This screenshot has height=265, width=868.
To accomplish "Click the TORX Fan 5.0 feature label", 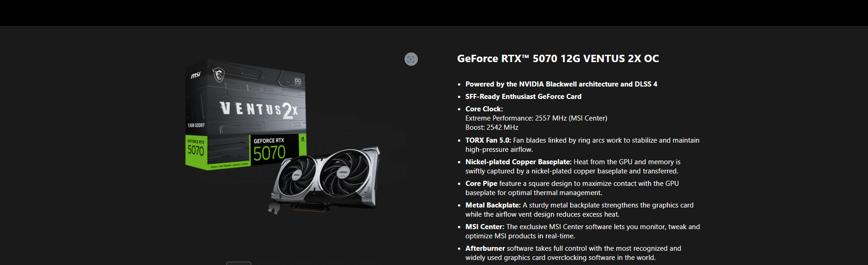I will coord(488,140).
